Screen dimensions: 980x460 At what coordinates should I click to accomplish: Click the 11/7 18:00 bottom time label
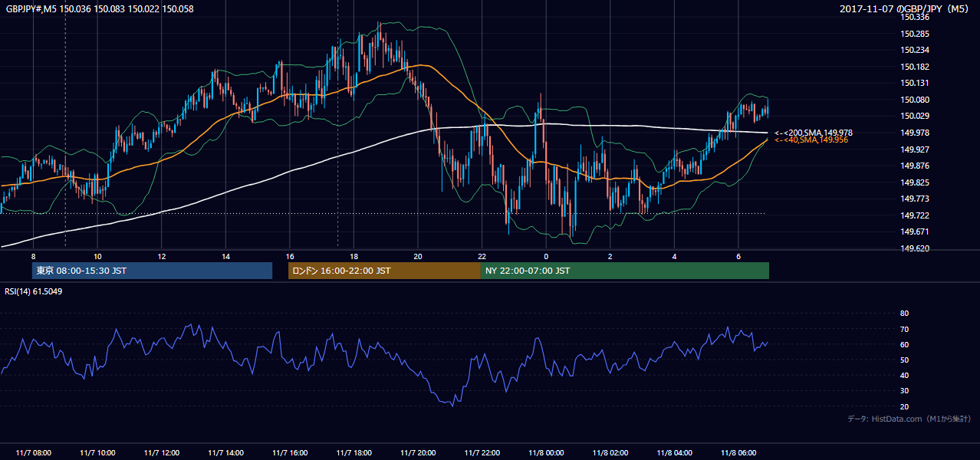tap(354, 453)
